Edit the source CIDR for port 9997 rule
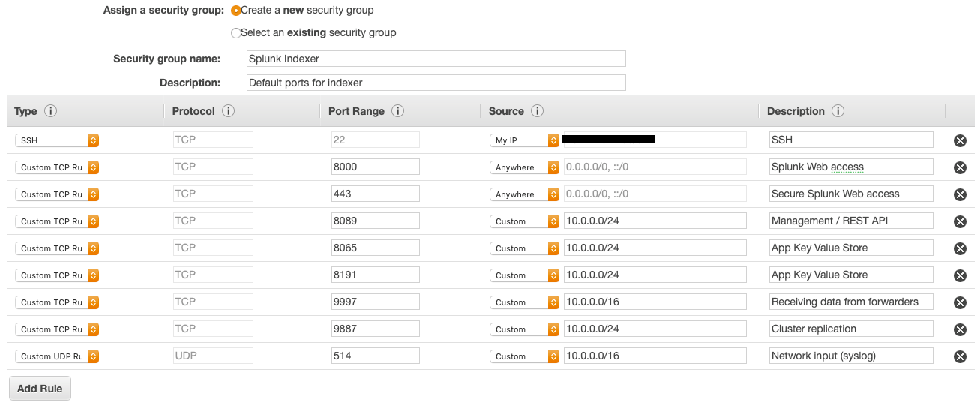The height and width of the screenshot is (406, 980). [x=655, y=302]
